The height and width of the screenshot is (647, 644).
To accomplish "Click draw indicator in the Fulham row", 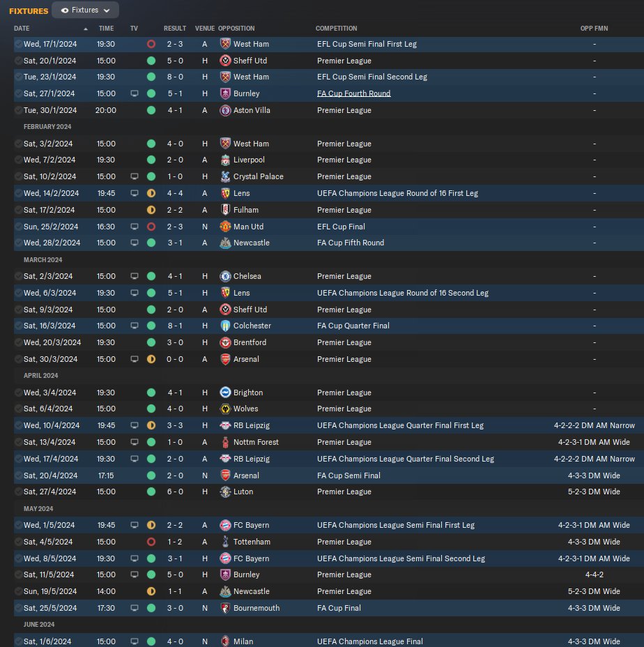I will click(151, 210).
